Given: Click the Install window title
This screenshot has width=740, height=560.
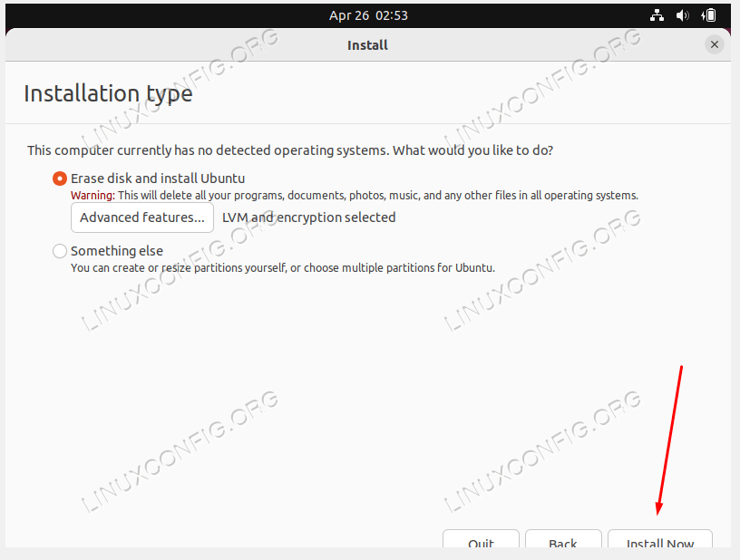Looking at the screenshot, I should (x=367, y=45).
